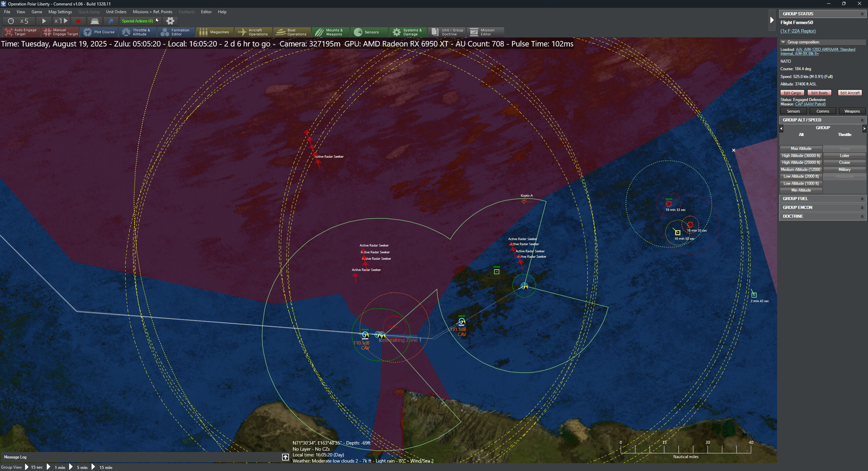Enable Manual Engage Target mode
This screenshot has width=868, height=471.
pos(60,32)
